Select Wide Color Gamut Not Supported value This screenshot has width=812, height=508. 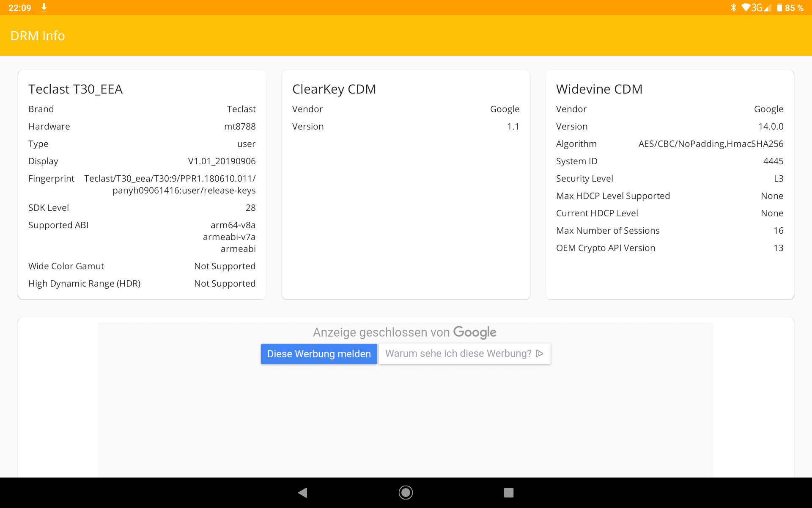point(225,266)
